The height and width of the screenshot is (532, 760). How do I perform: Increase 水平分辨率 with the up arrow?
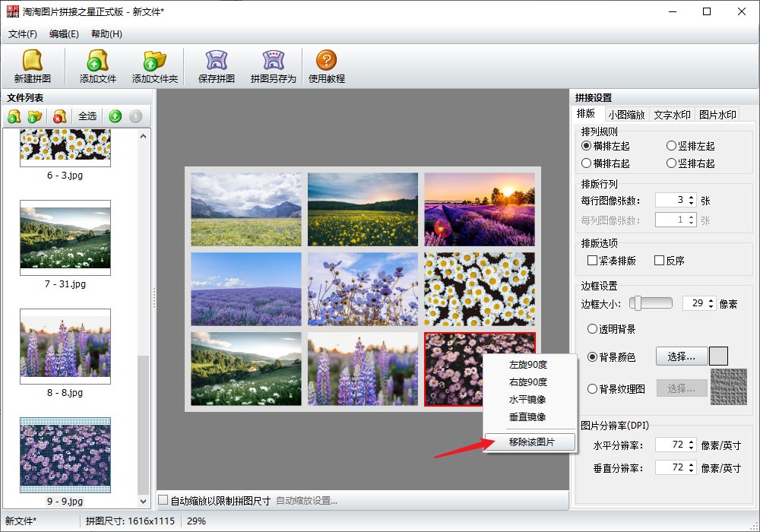point(691,441)
